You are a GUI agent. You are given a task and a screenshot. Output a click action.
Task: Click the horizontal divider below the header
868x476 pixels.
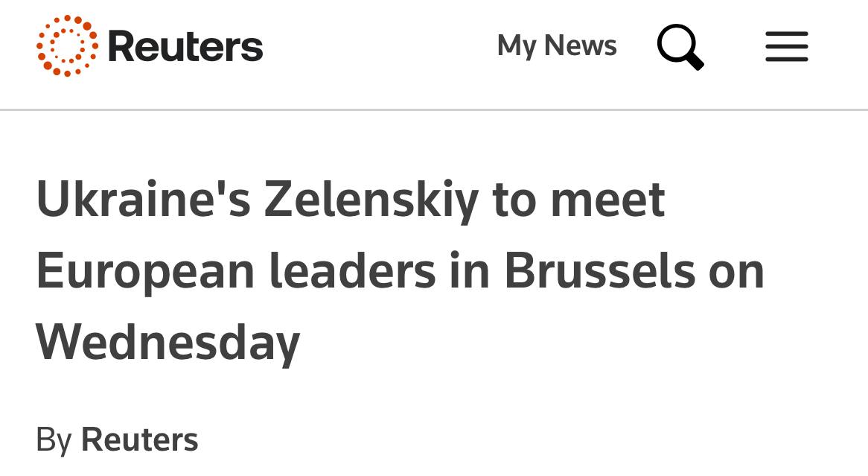click(434, 110)
